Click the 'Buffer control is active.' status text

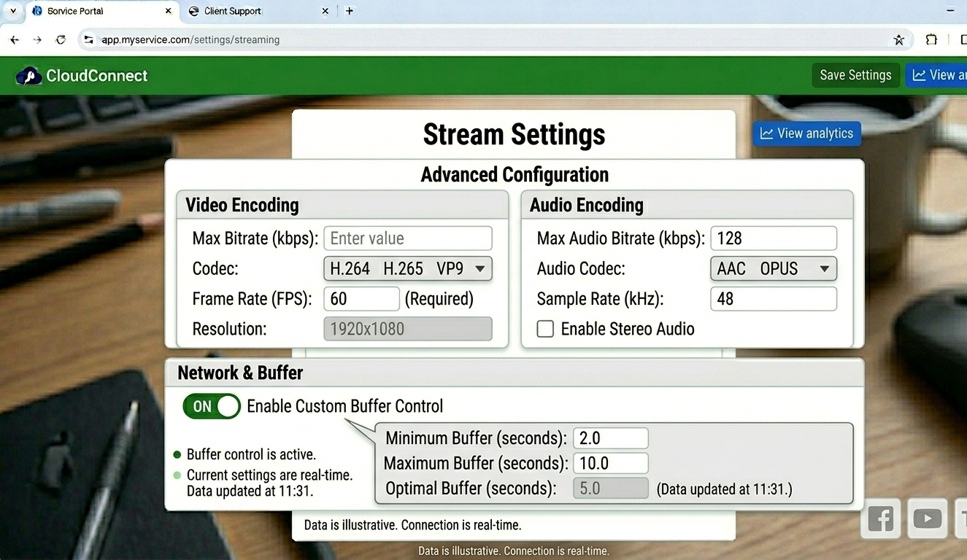tap(251, 454)
